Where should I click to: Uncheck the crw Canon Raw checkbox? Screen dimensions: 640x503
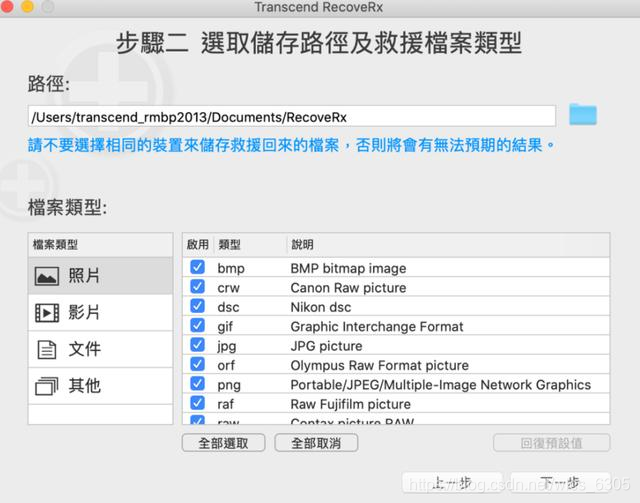pyautogui.click(x=198, y=287)
